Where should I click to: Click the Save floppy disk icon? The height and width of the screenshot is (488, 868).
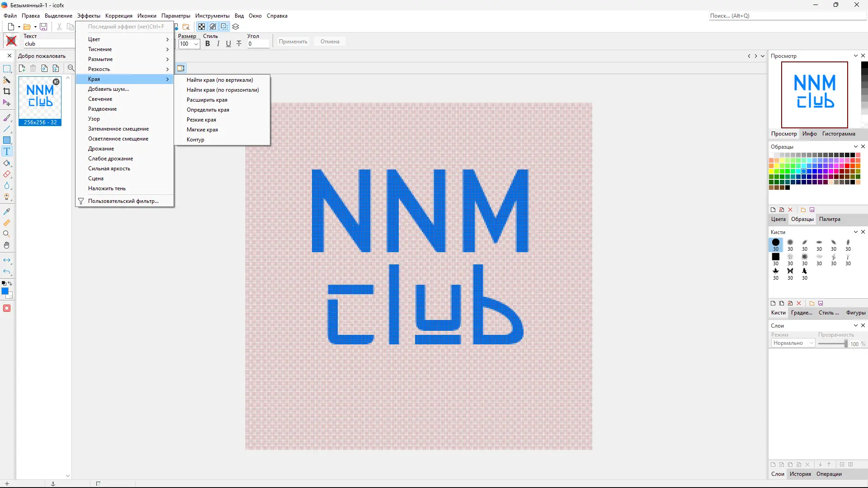tap(43, 27)
